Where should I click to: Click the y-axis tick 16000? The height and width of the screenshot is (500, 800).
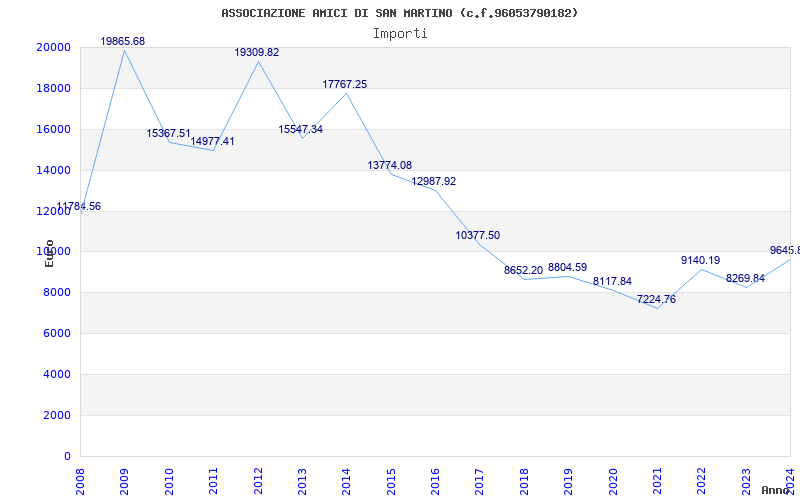[x=53, y=129]
